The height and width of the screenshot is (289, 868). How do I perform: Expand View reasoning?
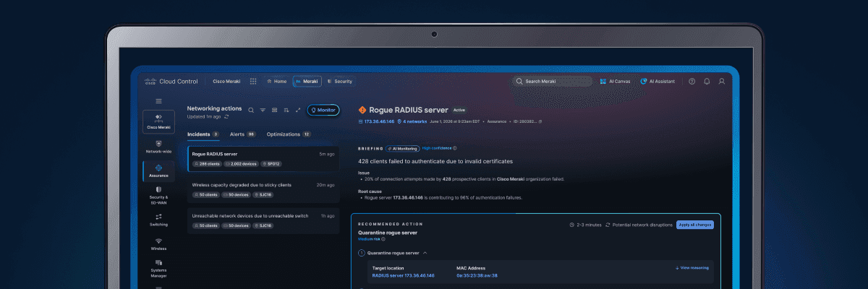pos(692,268)
